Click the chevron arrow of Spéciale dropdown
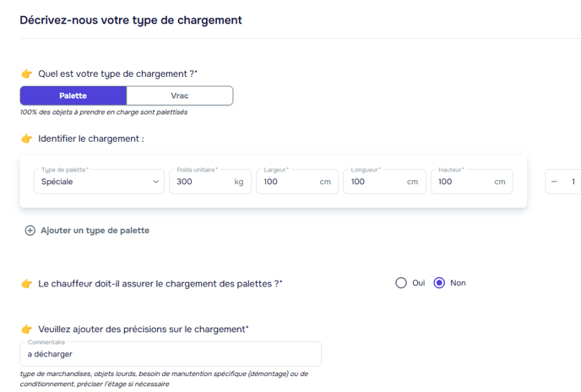This screenshot has width=581, height=392. coord(156,182)
